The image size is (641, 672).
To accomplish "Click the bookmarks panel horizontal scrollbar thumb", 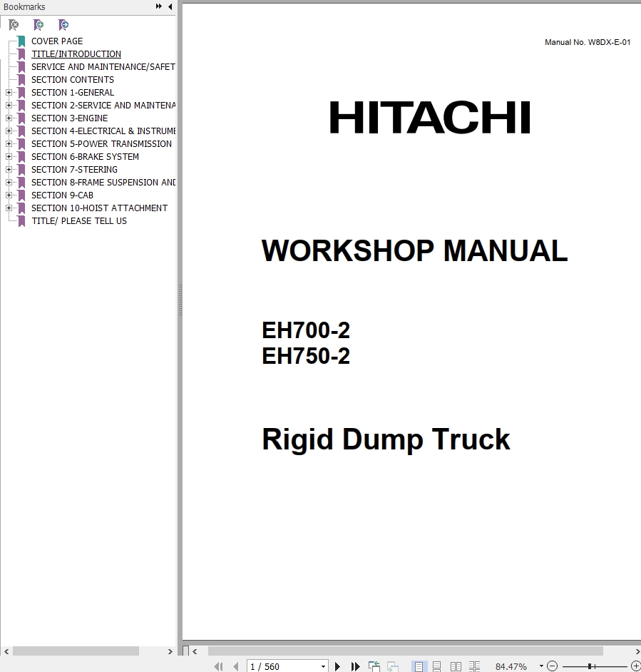I will click(76, 651).
